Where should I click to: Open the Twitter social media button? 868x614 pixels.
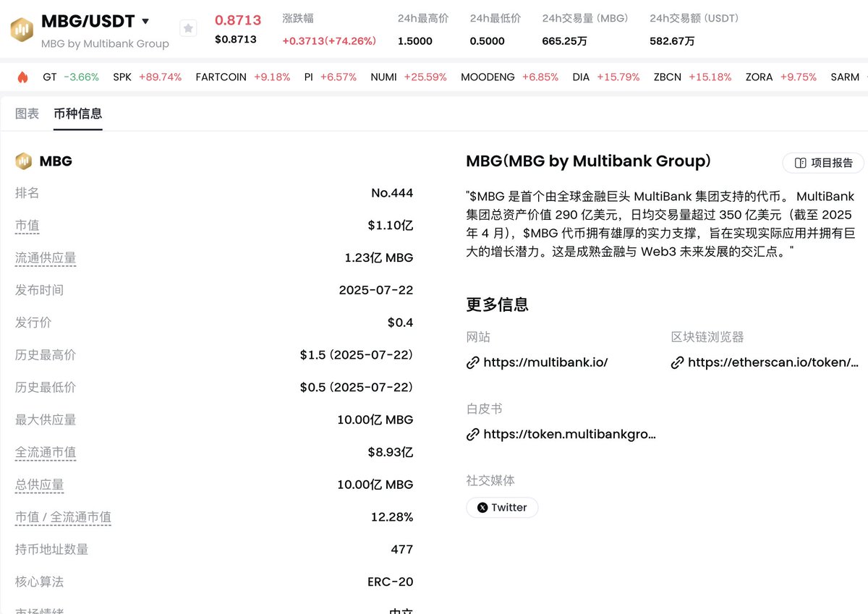pyautogui.click(x=502, y=507)
